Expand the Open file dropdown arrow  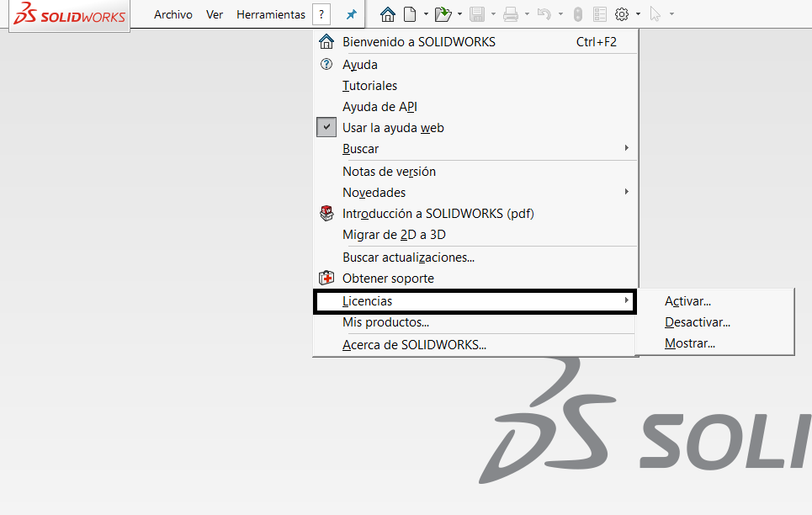(x=459, y=14)
